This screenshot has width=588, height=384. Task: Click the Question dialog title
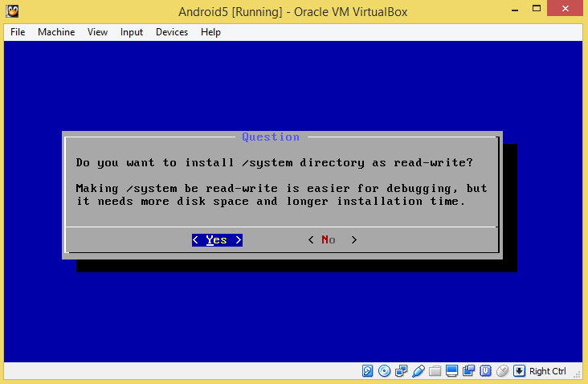point(271,137)
